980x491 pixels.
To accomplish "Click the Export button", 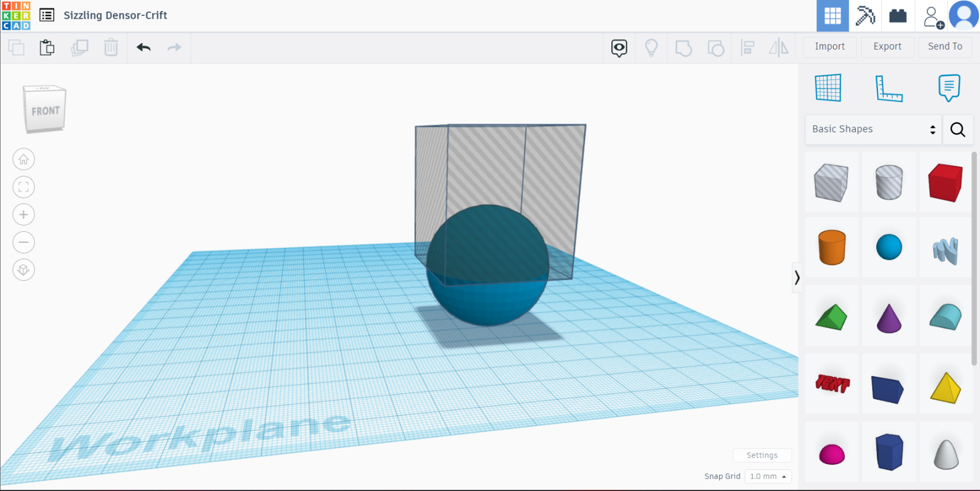I will click(887, 47).
